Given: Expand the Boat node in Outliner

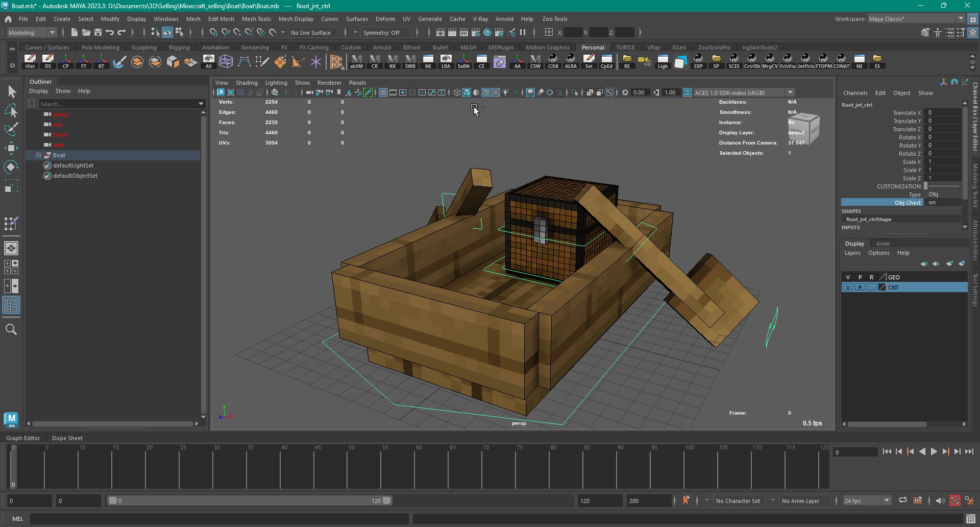Looking at the screenshot, I should (38, 155).
